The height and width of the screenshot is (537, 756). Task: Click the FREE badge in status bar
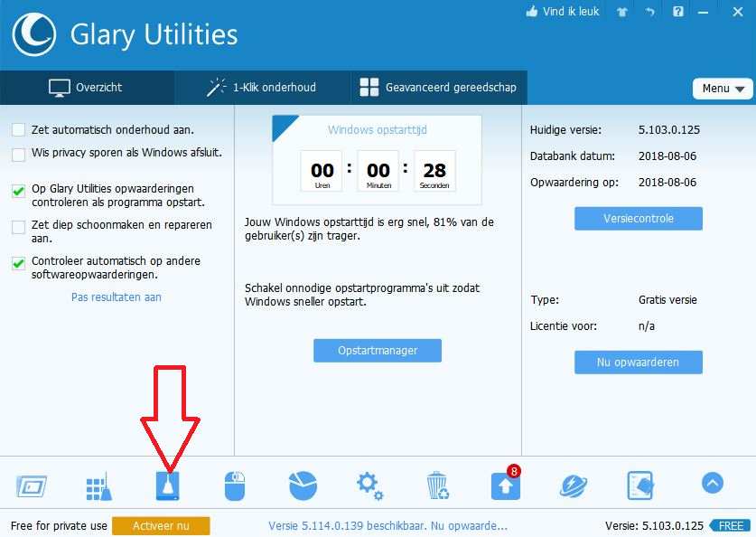point(731,526)
